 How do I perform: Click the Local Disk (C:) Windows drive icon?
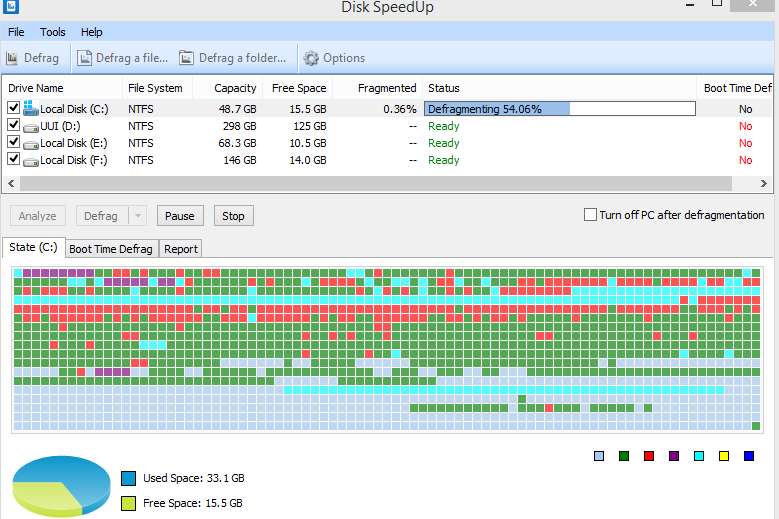point(31,108)
